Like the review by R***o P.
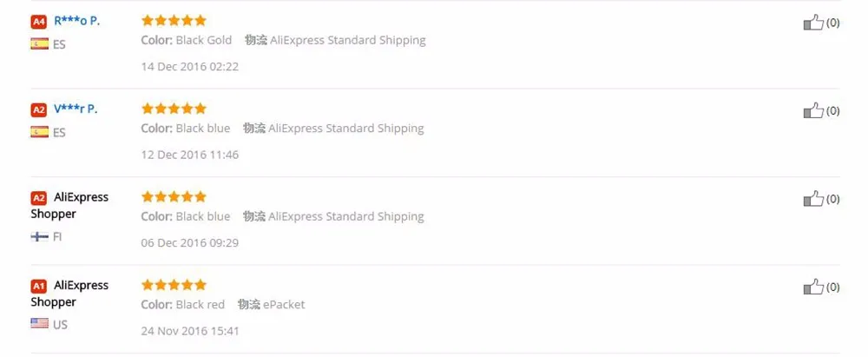The image size is (868, 357). point(813,23)
